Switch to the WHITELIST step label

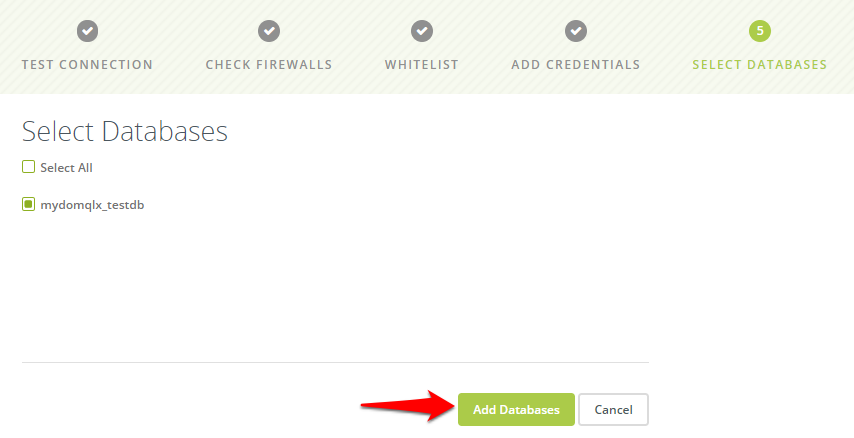coord(422,64)
